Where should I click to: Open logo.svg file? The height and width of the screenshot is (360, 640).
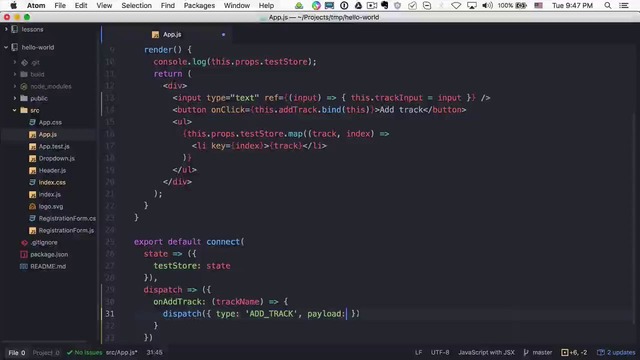pyautogui.click(x=51, y=207)
